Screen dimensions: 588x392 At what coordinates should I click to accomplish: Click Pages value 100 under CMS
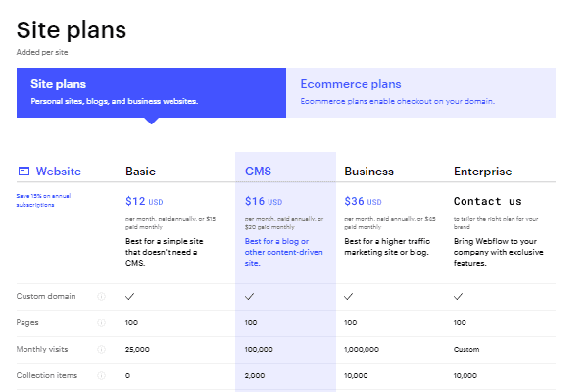pos(251,323)
